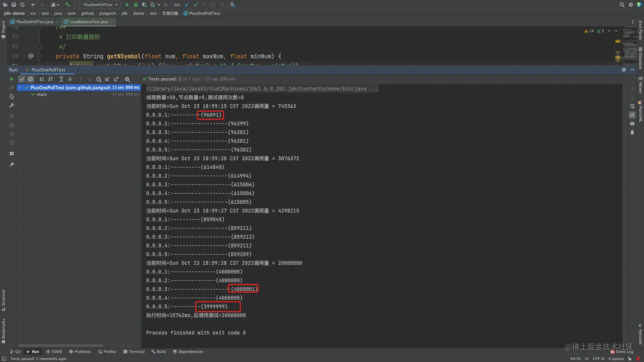The image size is (644, 362).
Task: Select the PlusOnePollTest tab in Run panel
Action: (x=48, y=70)
